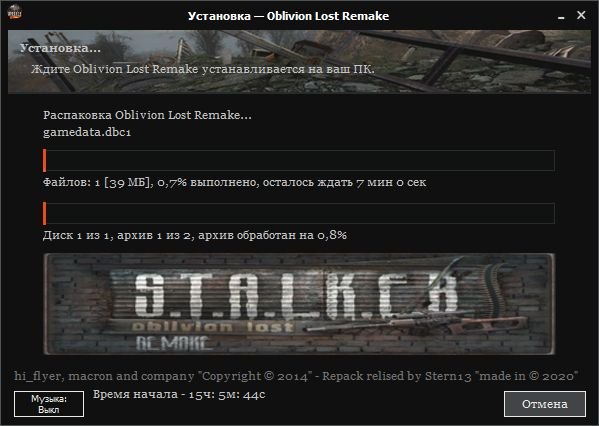Click the Файлов: 1 [39 МБ] progress text
The width and height of the screenshot is (599, 426).
[x=235, y=182]
